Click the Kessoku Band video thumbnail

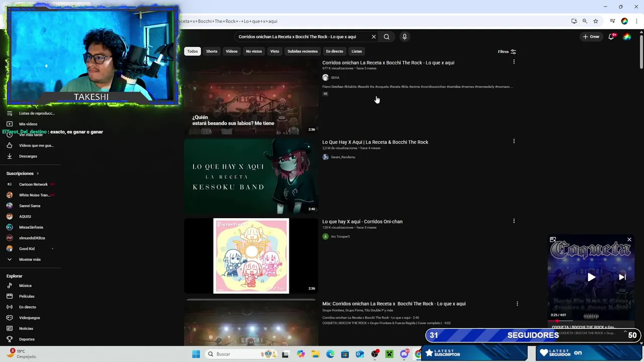click(251, 176)
